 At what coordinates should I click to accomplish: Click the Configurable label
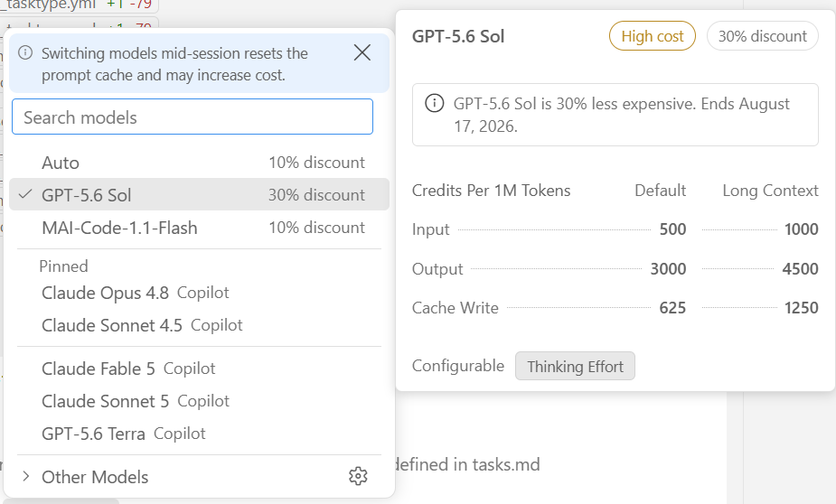(x=458, y=366)
